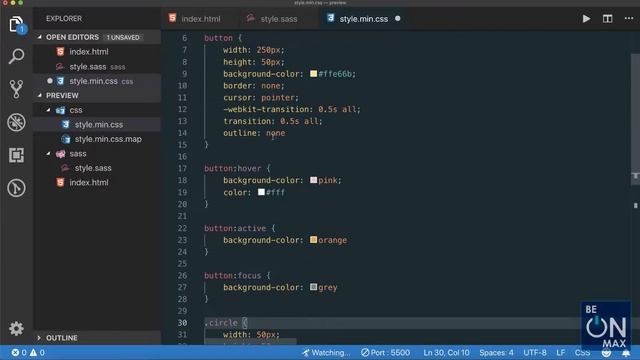This screenshot has width=640, height=360.
Task: Open color picker for #ffe66b swatch
Action: pos(313,74)
